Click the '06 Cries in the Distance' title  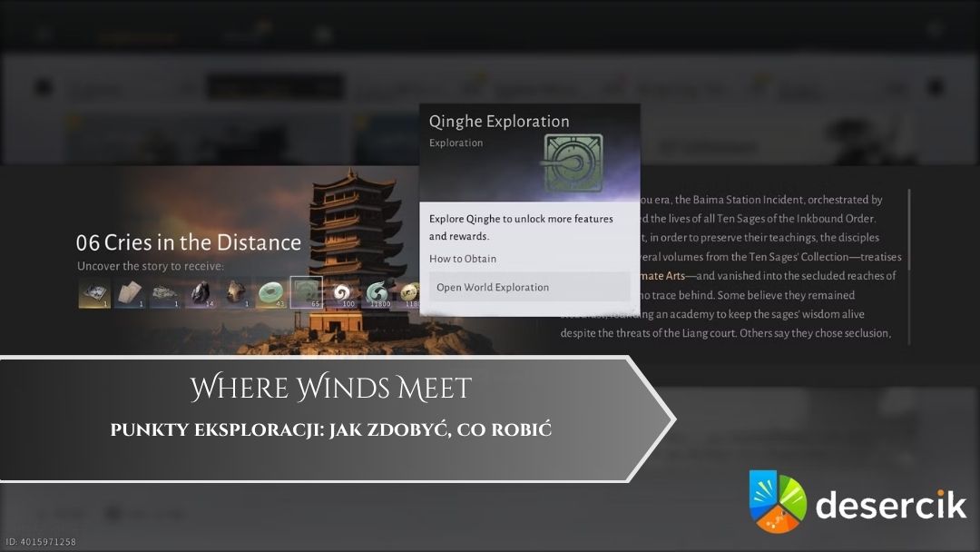tap(189, 242)
